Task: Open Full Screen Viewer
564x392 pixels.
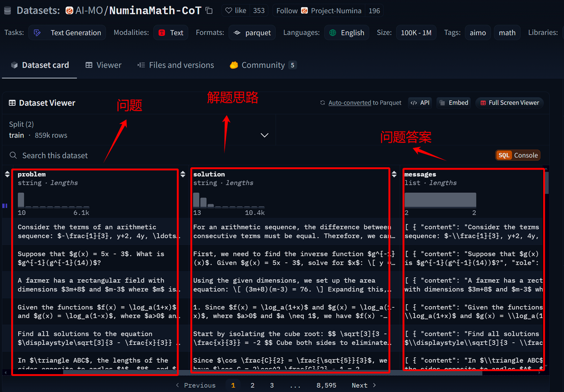Action: 509,103
